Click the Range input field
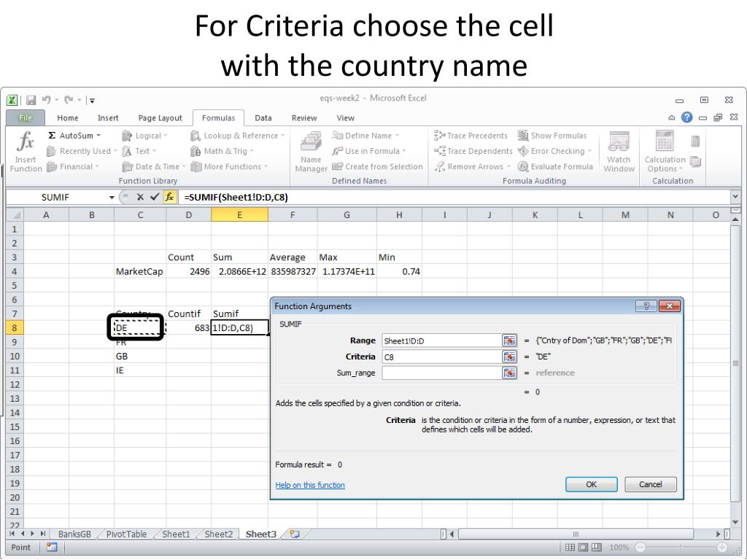 pyautogui.click(x=441, y=341)
